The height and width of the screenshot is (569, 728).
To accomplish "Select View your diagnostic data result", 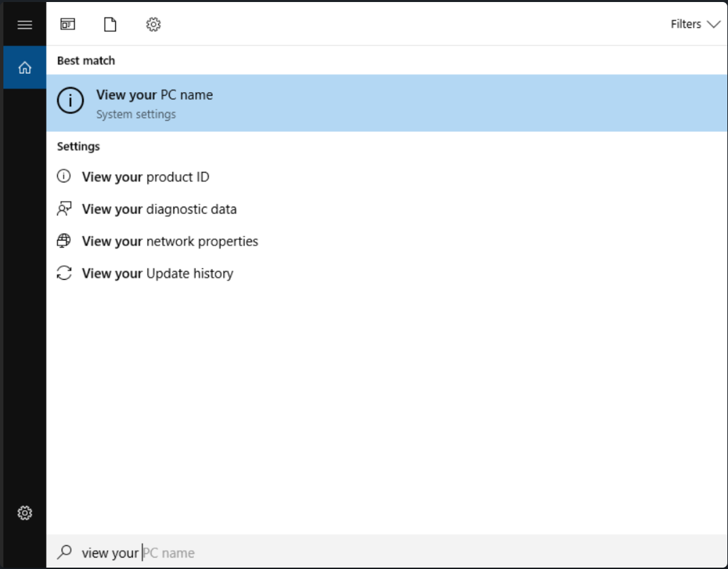I will (159, 209).
